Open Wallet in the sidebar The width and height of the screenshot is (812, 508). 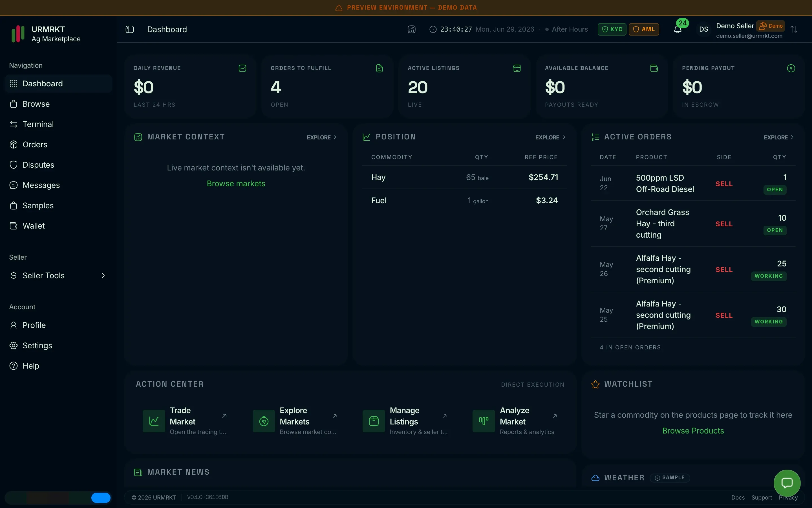(58, 226)
